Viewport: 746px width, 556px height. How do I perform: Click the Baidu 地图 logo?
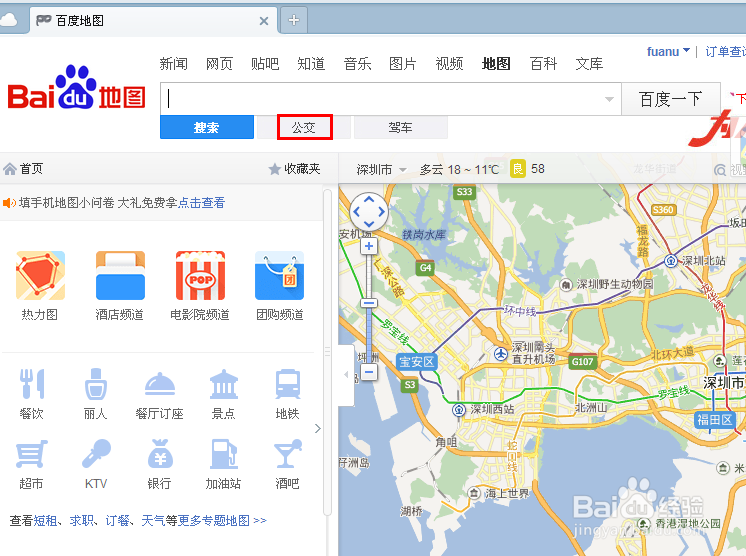pos(76,88)
